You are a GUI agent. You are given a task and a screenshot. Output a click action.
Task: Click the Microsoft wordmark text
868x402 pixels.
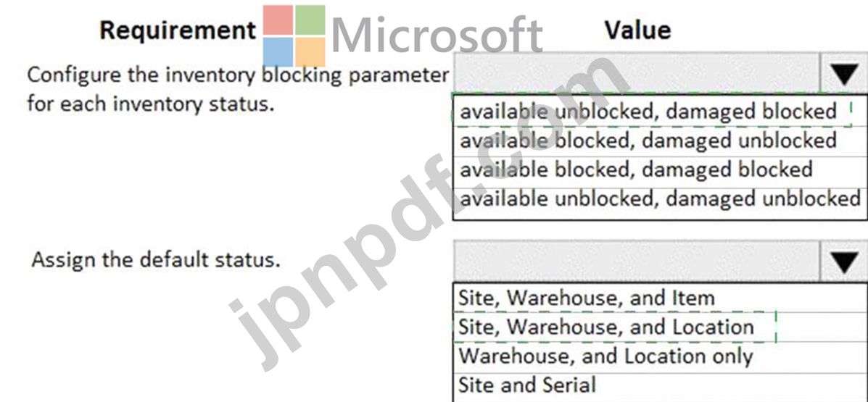pyautogui.click(x=437, y=35)
